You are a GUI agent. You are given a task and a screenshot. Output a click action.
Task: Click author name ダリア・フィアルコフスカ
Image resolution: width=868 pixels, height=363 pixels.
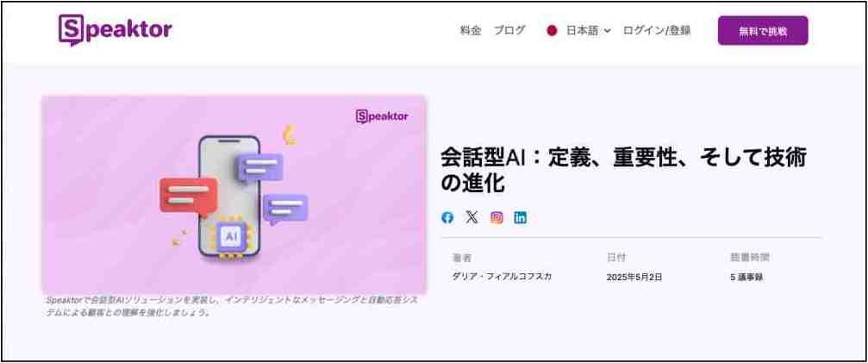point(502,277)
